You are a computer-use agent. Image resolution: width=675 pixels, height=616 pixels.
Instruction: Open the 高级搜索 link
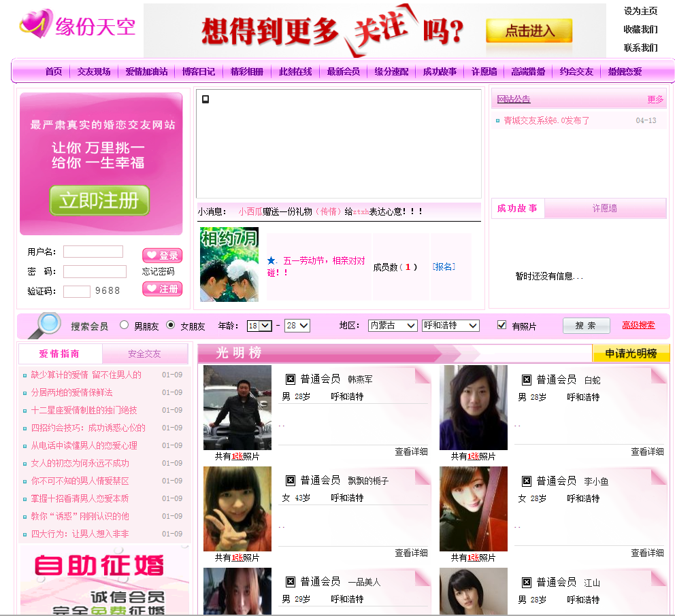pos(638,325)
